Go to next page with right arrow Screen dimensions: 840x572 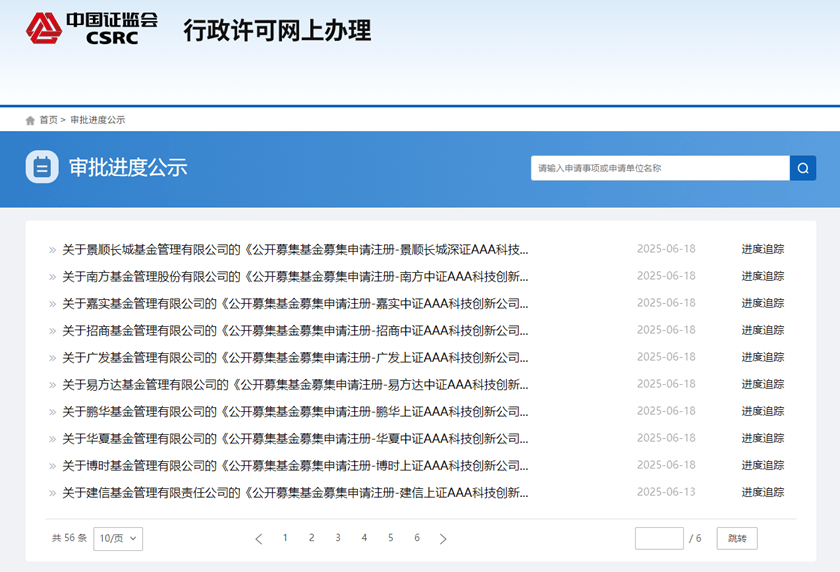pyautogui.click(x=442, y=539)
